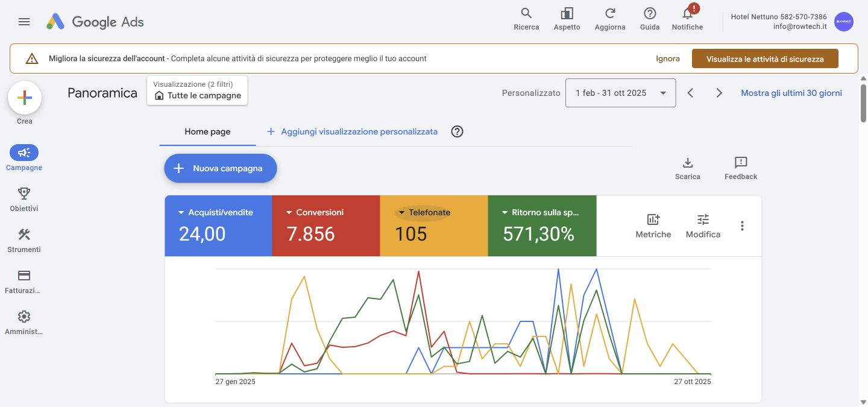
Task: Expand the Ritorno sulla spesa metric dropdown
Action: (x=540, y=212)
